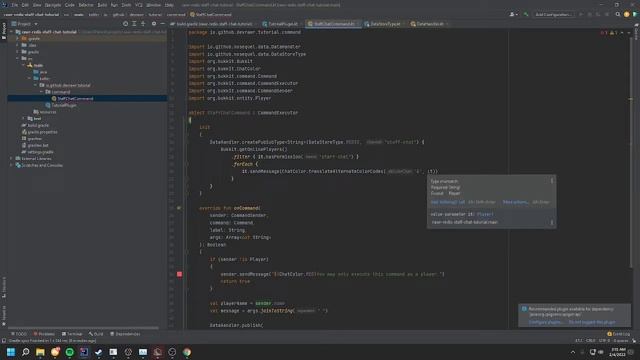Click Do not suggest this plugin link

(592, 322)
